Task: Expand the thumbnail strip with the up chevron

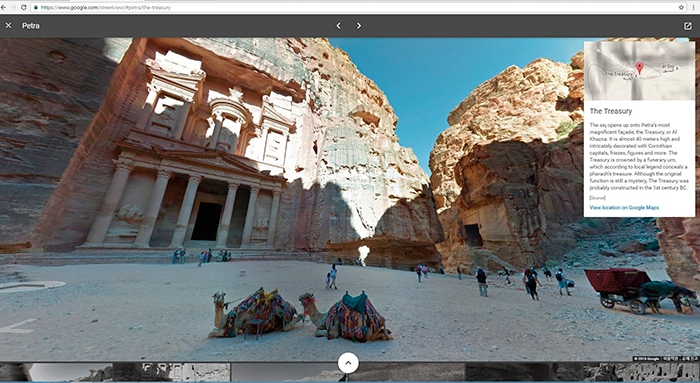Action: click(348, 363)
